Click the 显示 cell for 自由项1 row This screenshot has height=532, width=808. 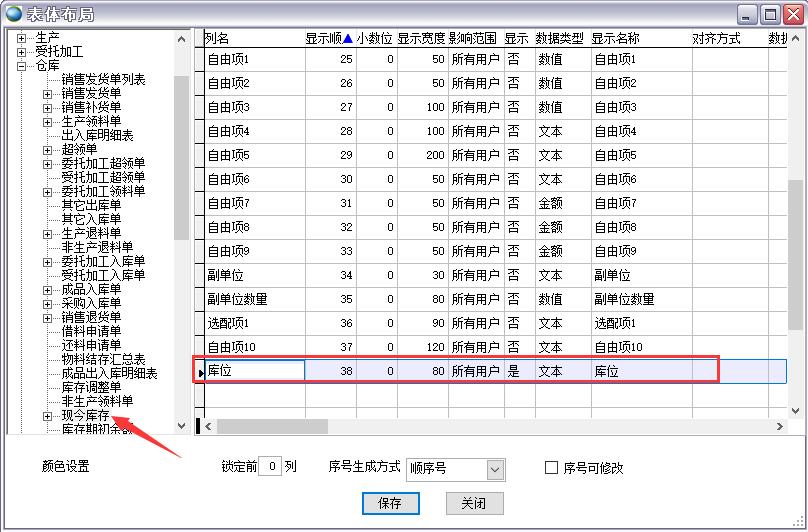coord(516,59)
